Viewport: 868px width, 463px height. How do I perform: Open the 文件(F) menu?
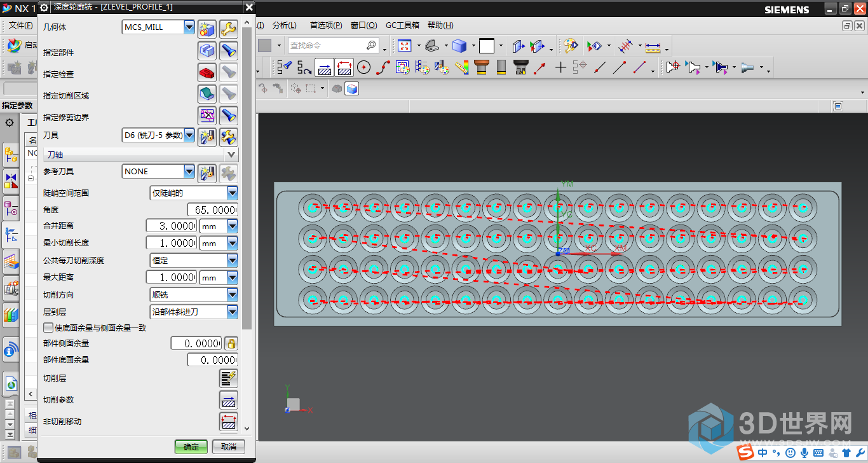[20, 25]
